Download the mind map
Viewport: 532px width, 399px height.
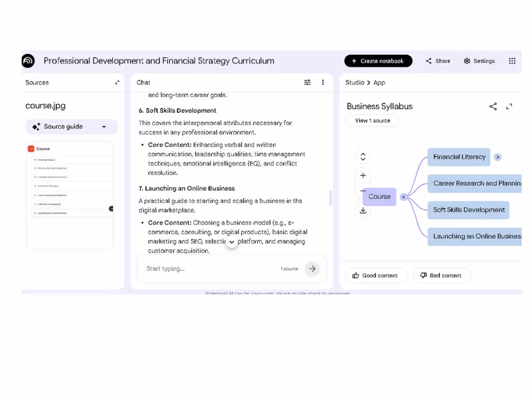pos(363,210)
